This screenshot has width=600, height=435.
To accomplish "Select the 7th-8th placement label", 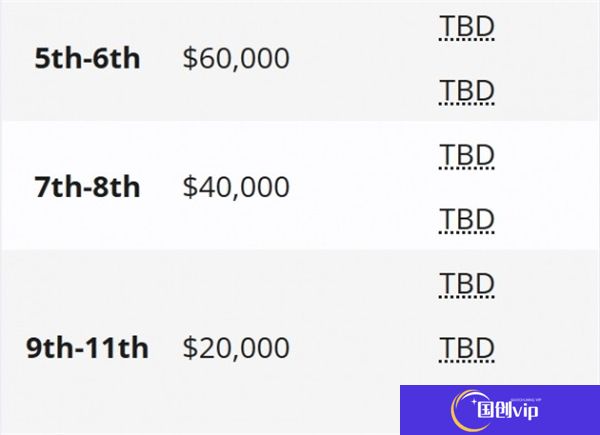I will 87,187.
